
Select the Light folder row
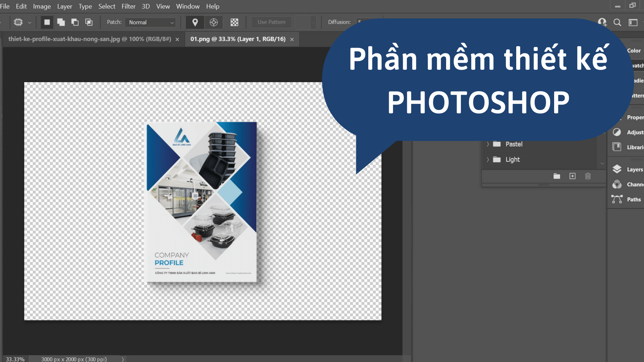point(540,160)
